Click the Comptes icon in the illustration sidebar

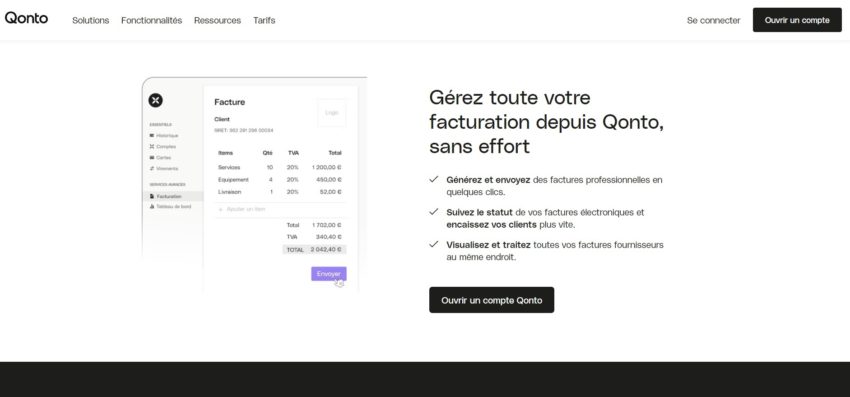tap(152, 146)
